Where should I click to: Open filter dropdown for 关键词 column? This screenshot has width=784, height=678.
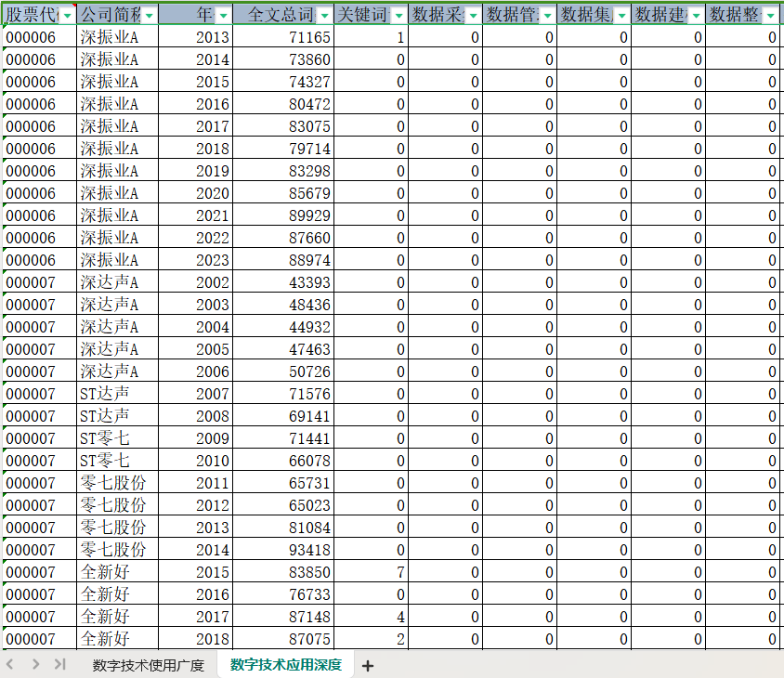click(x=399, y=16)
